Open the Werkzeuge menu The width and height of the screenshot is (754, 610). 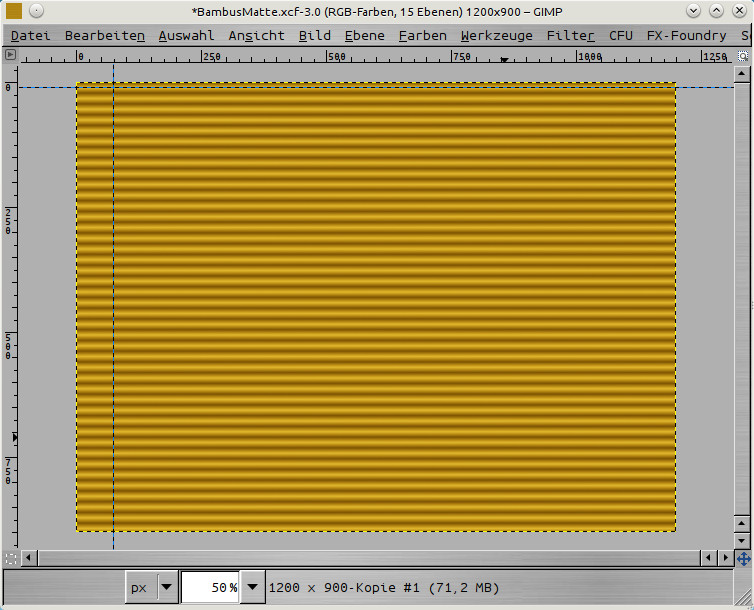point(496,35)
